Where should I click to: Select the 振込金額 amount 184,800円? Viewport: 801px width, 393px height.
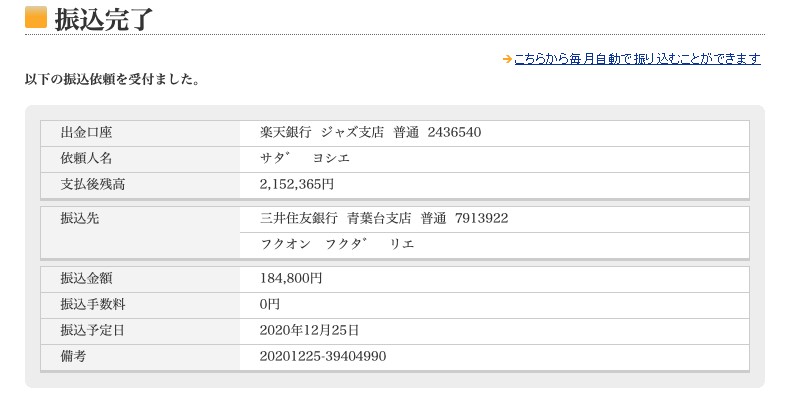(x=291, y=279)
